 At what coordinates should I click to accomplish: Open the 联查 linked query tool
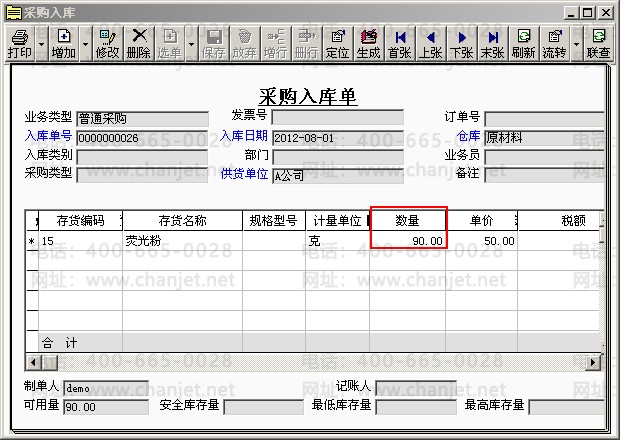point(598,44)
